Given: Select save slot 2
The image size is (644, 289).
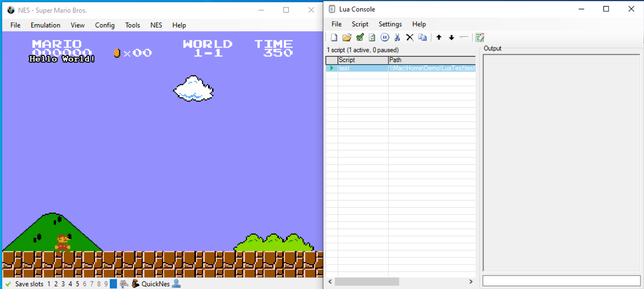Looking at the screenshot, I should pyautogui.click(x=56, y=284).
